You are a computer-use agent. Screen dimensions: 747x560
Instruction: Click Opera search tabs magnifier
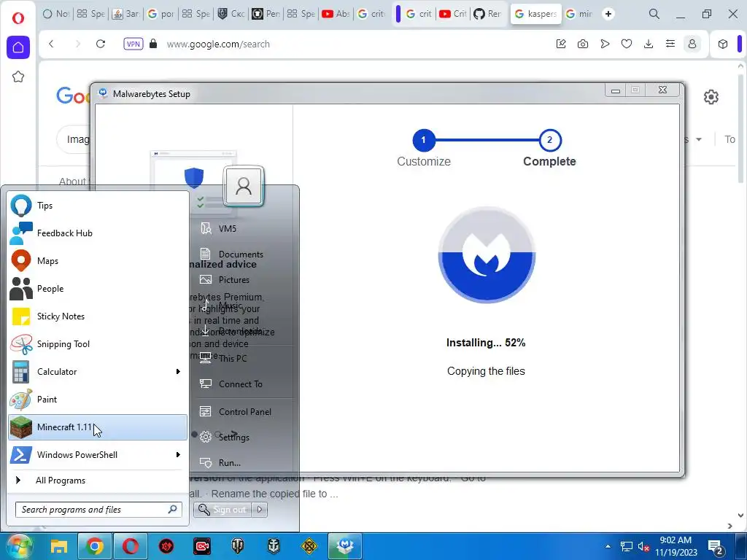(x=654, y=14)
